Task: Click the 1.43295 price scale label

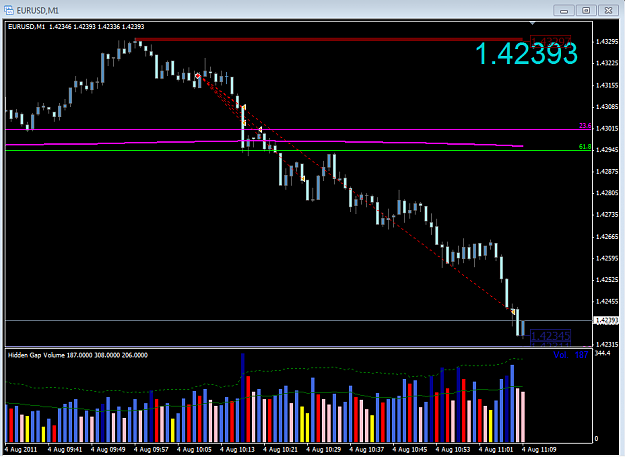Action: 607,42
